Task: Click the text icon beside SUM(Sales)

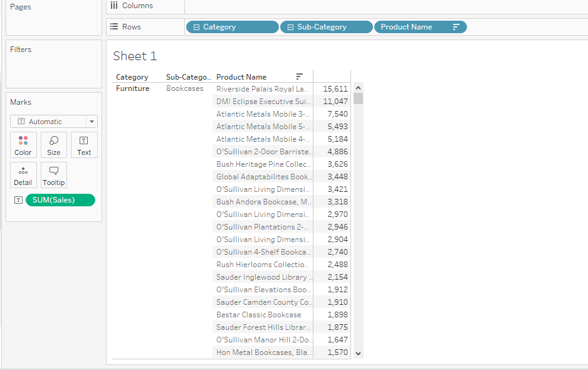Action: click(x=18, y=200)
